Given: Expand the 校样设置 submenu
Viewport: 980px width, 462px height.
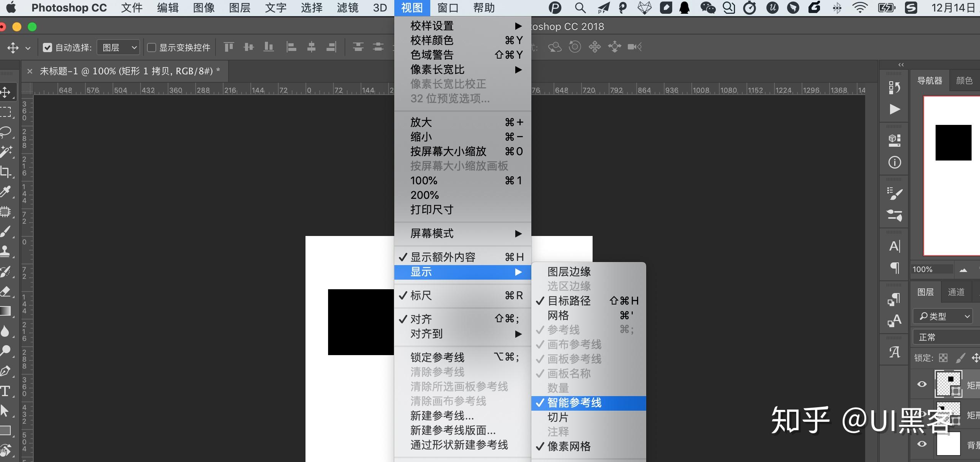Looking at the screenshot, I should tap(463, 26).
